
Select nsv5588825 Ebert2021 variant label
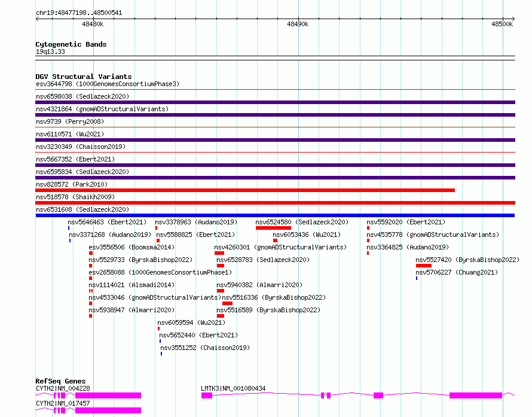195,235
